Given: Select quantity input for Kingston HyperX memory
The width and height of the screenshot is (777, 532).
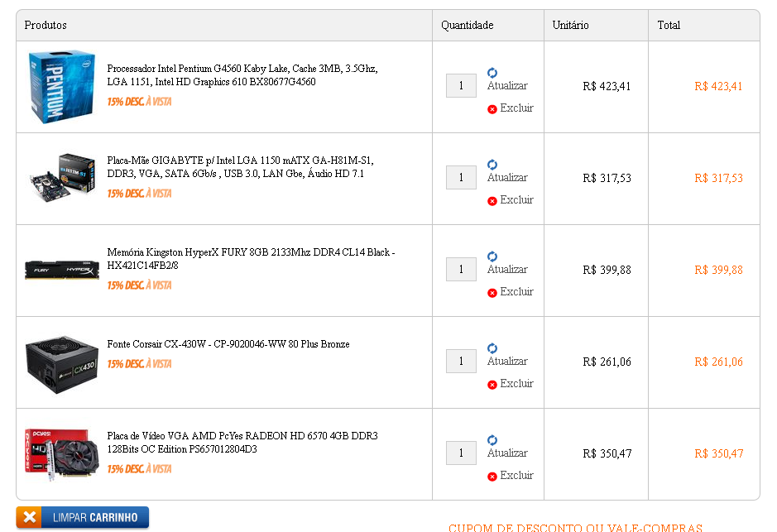Looking at the screenshot, I should coord(462,270).
